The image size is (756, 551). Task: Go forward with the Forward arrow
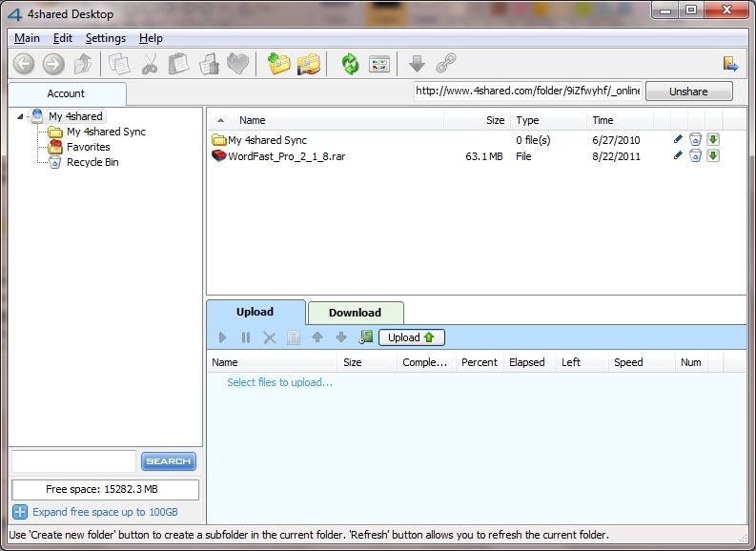coord(53,64)
